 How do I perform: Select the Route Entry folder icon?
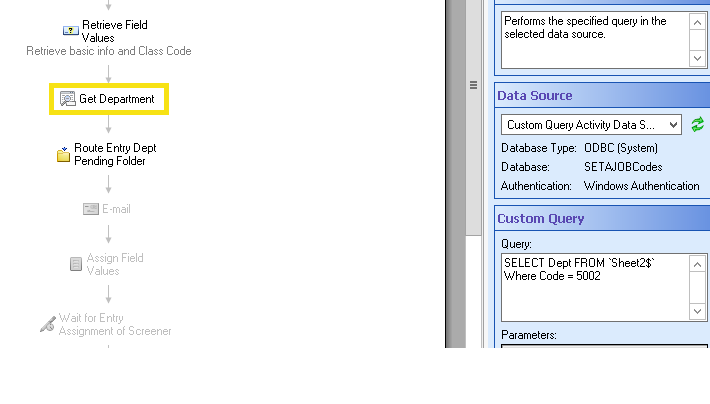(x=63, y=154)
